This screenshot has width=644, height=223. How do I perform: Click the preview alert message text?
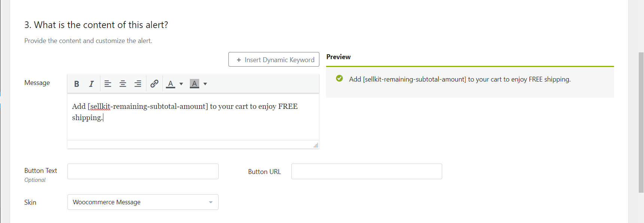tap(460, 79)
